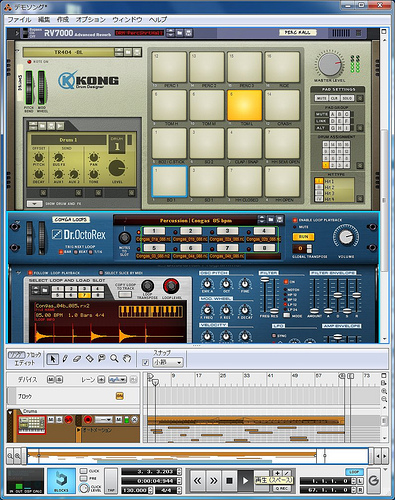The height and width of the screenshot is (500, 395).
Task: Open the Snap value dropdown
Action: point(168,362)
